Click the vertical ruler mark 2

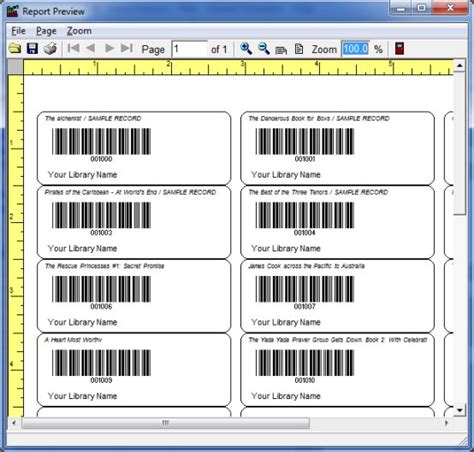[11, 217]
